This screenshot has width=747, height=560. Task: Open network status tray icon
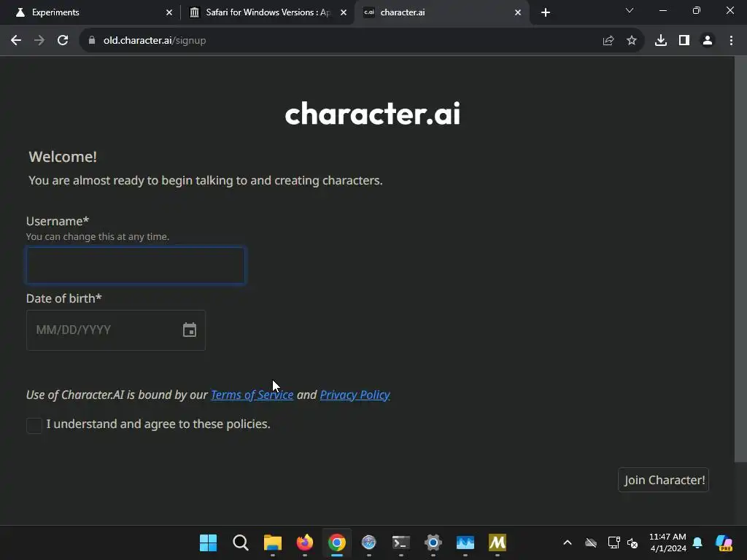point(614,542)
